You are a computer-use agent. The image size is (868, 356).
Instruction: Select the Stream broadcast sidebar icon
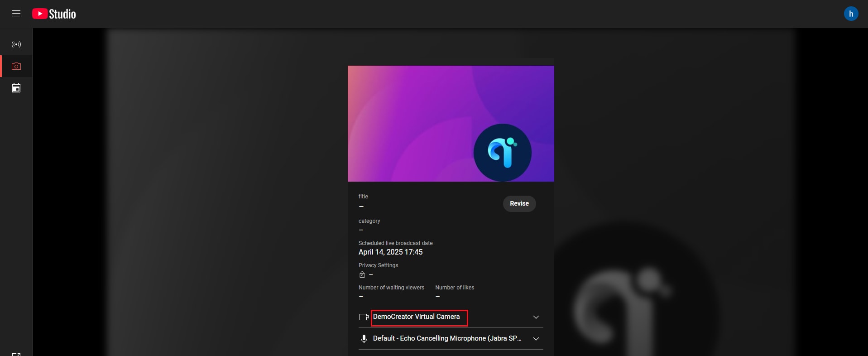coord(16,44)
